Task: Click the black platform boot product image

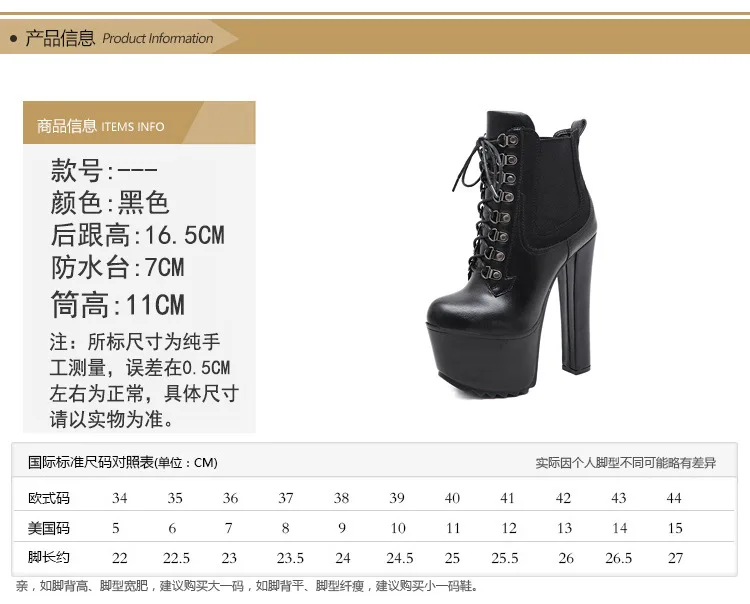Action: pos(512,255)
